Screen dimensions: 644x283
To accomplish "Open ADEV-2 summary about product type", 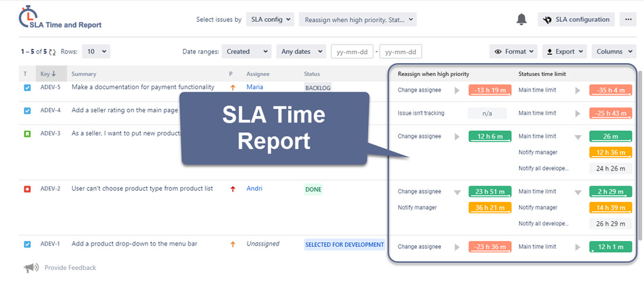I will [142, 188].
